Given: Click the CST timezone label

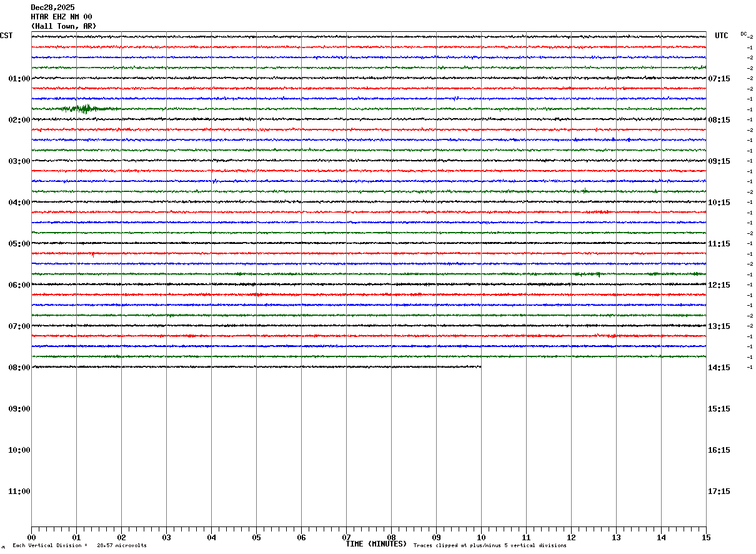Looking at the screenshot, I should coord(6,36).
